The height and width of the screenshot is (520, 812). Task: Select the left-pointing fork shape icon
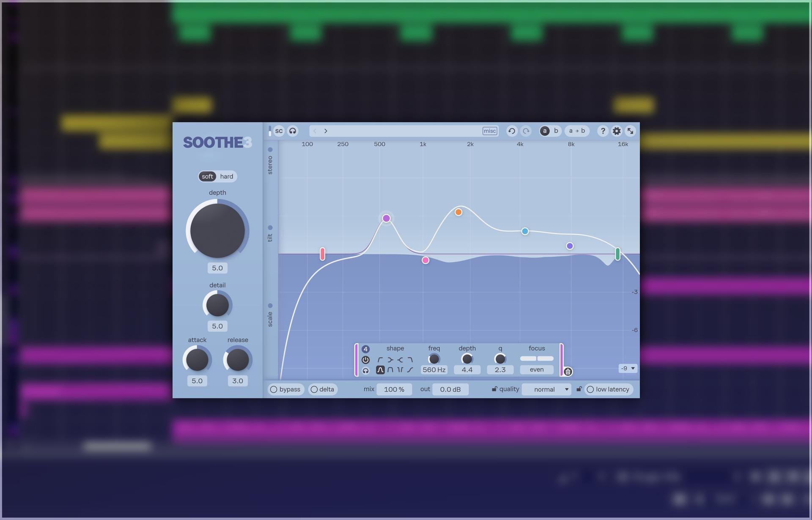400,360
